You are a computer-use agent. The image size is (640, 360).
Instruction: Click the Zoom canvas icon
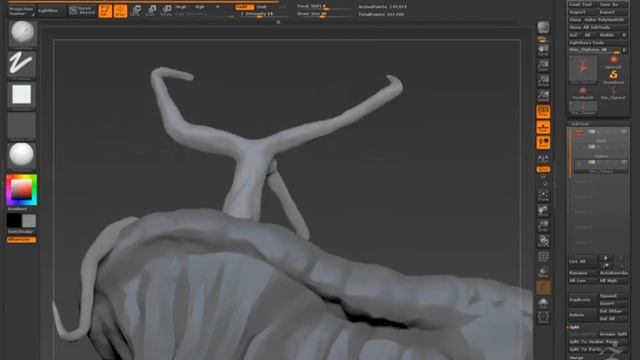click(543, 65)
